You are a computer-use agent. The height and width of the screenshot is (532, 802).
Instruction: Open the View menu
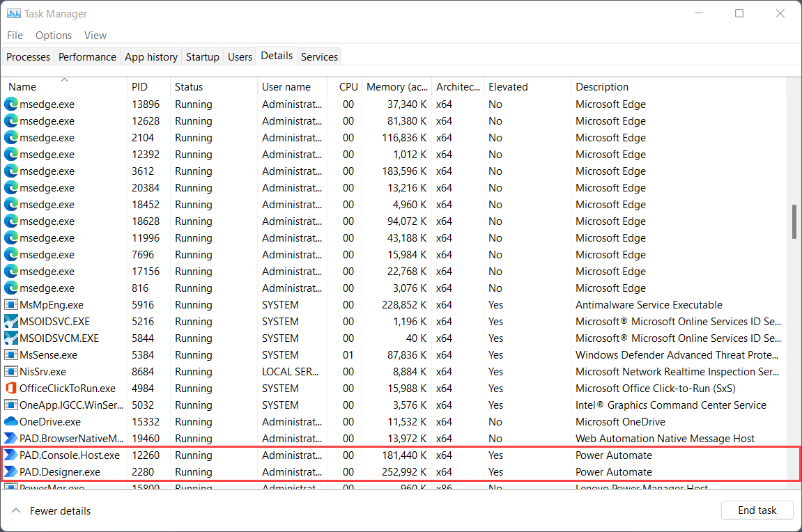(95, 35)
